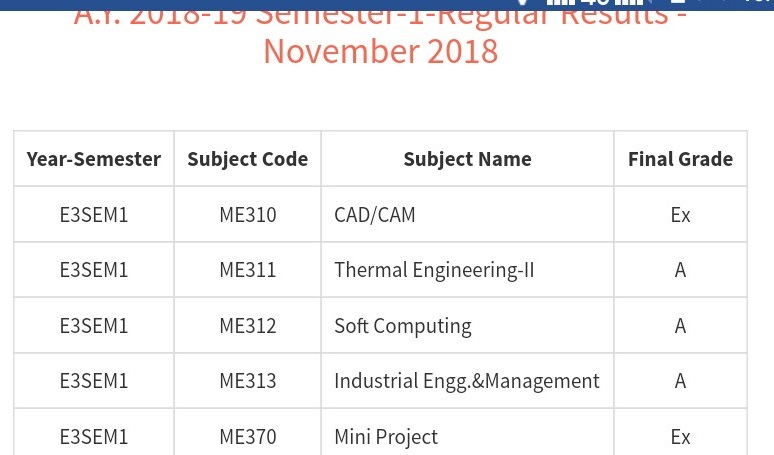This screenshot has height=455, width=774.
Task: Select Thermal Engineering-II subject name
Action: (x=434, y=270)
